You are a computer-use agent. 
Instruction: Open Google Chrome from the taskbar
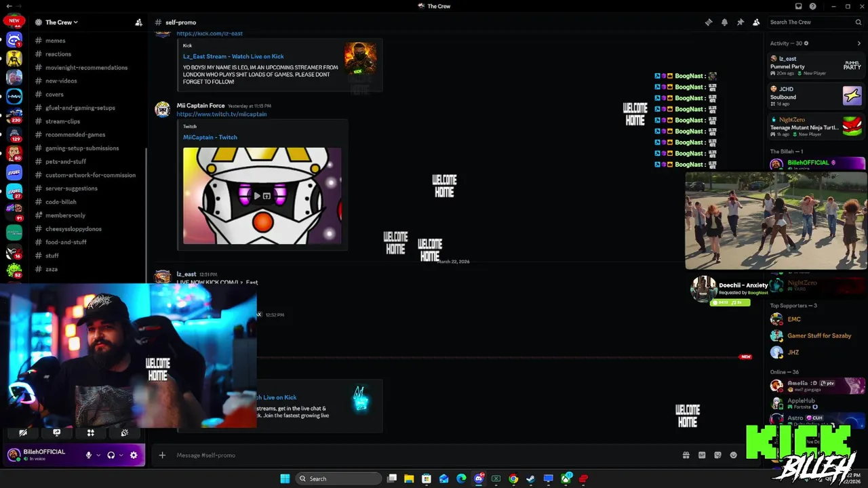(513, 479)
